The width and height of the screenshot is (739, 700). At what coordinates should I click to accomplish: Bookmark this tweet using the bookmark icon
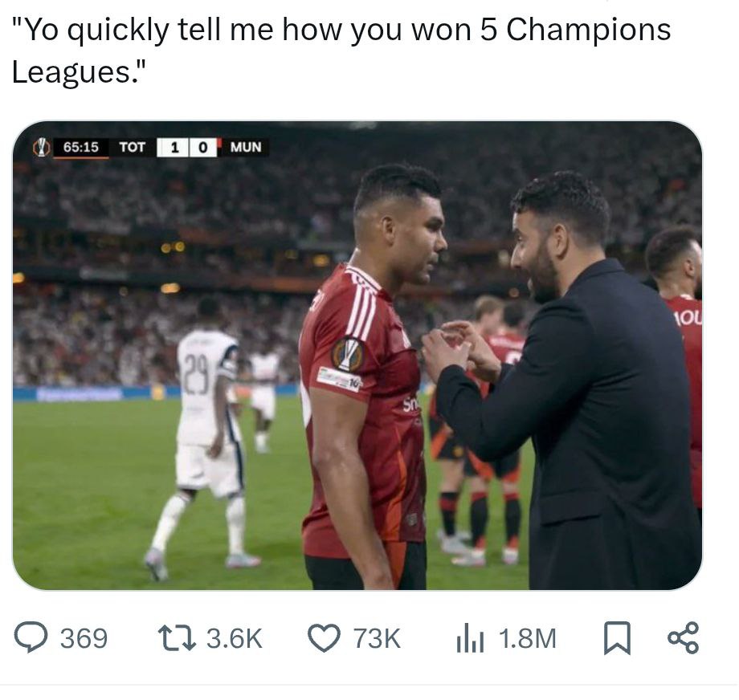(617, 638)
